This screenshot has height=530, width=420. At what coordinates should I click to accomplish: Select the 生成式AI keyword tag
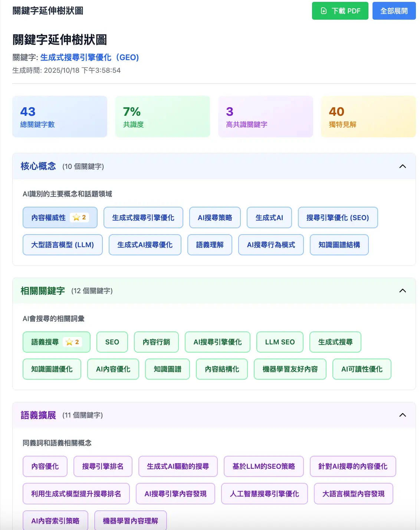(269, 217)
